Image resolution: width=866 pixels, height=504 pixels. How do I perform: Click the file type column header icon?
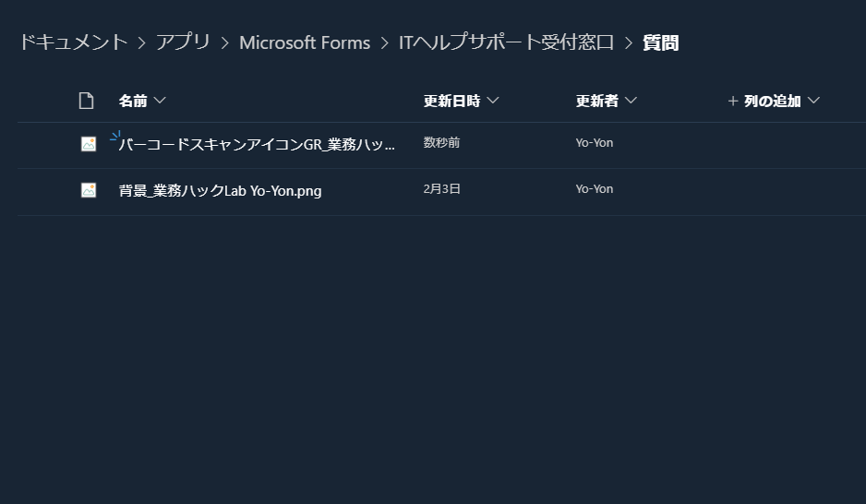[x=86, y=101]
